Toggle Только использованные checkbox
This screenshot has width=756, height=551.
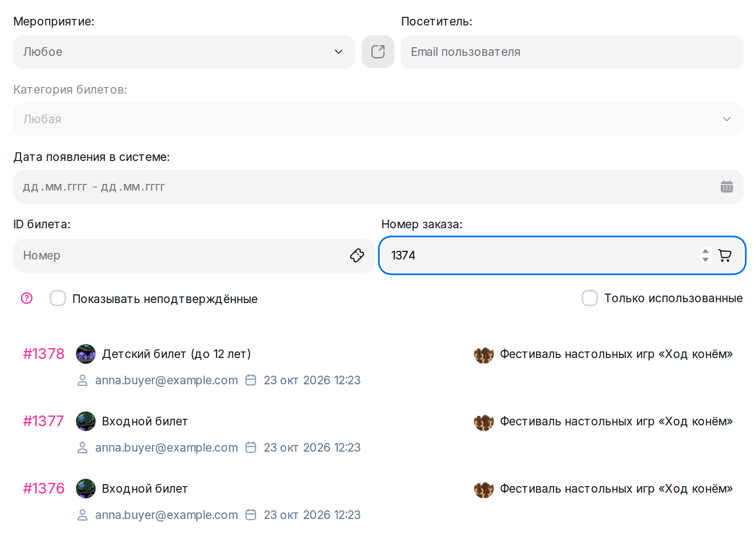pyautogui.click(x=590, y=298)
